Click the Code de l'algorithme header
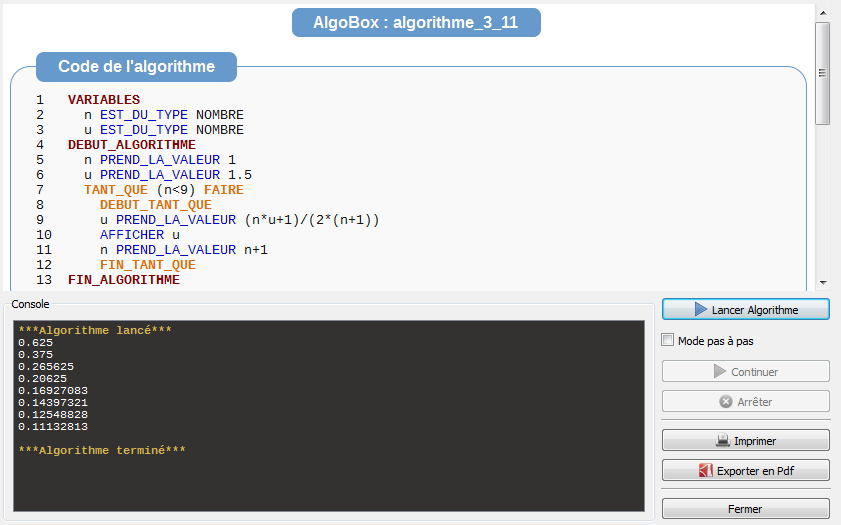Viewport: 841px width, 525px height. click(136, 67)
